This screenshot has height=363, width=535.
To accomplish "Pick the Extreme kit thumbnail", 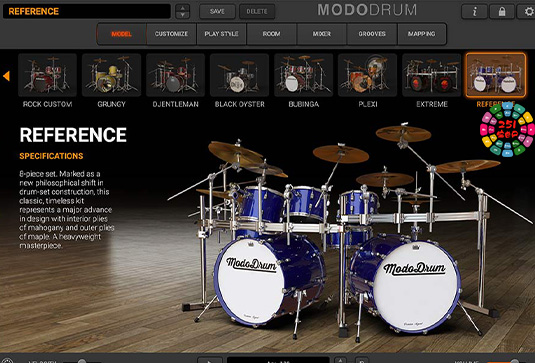I will [432, 75].
